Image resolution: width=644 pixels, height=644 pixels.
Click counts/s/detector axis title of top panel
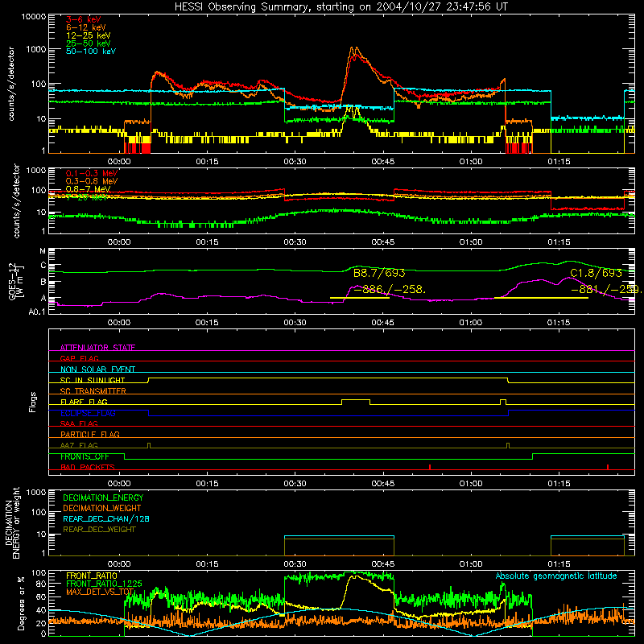pyautogui.click(x=10, y=84)
